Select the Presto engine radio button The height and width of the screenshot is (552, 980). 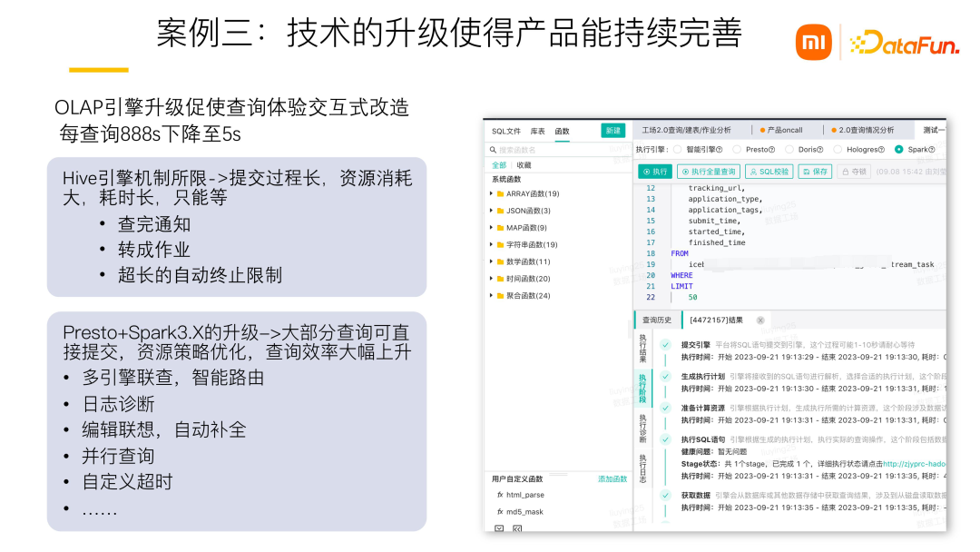(737, 150)
